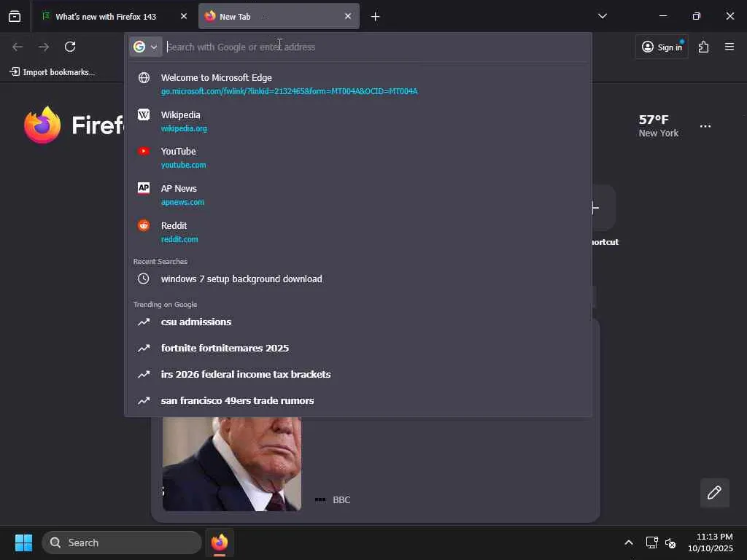
Task: Choose the YouTube suggestion
Action: coord(358,157)
